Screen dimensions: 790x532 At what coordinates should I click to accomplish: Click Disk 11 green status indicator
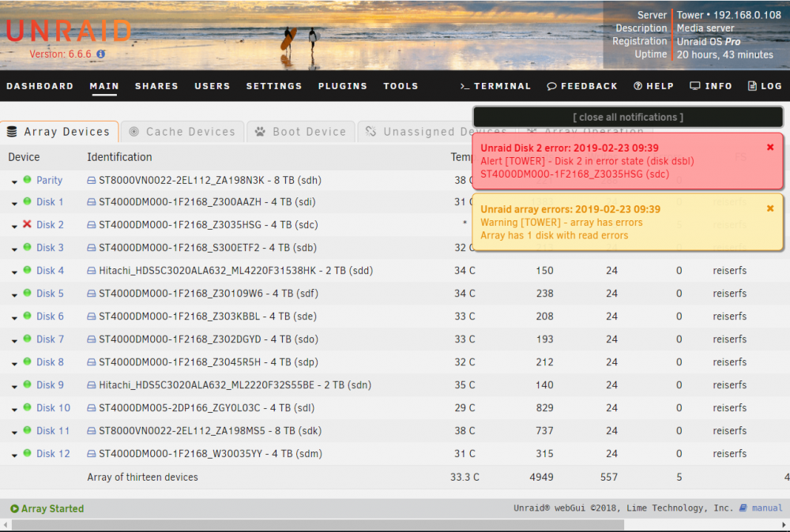[27, 430]
